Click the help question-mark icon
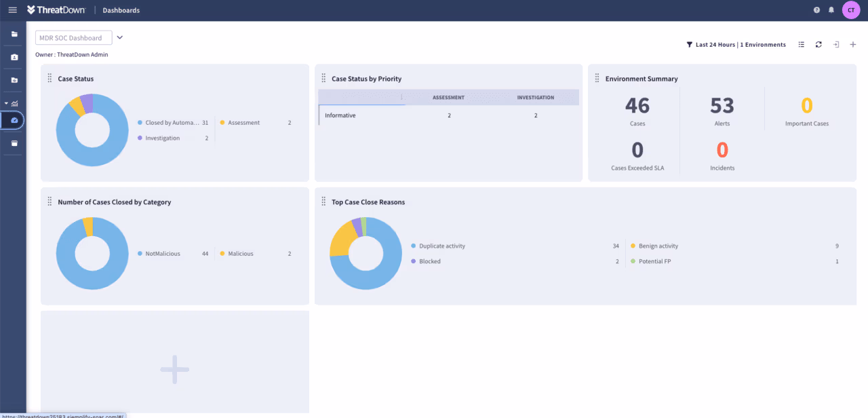The width and height of the screenshot is (868, 418). 816,9
